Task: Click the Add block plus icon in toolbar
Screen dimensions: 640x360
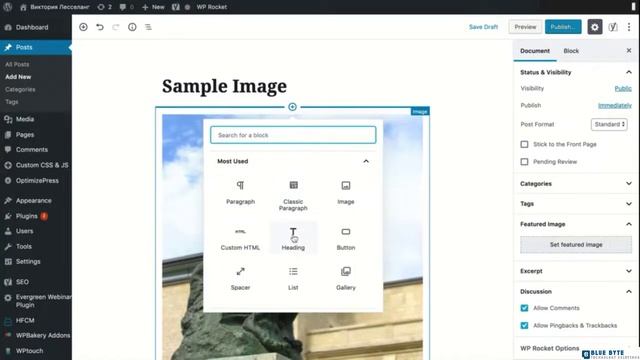Action: tap(83, 27)
